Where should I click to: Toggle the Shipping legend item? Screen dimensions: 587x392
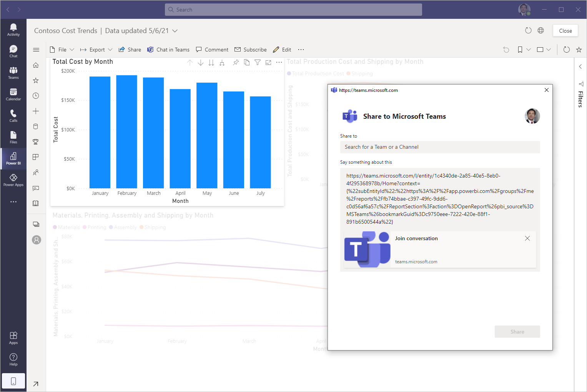(153, 227)
